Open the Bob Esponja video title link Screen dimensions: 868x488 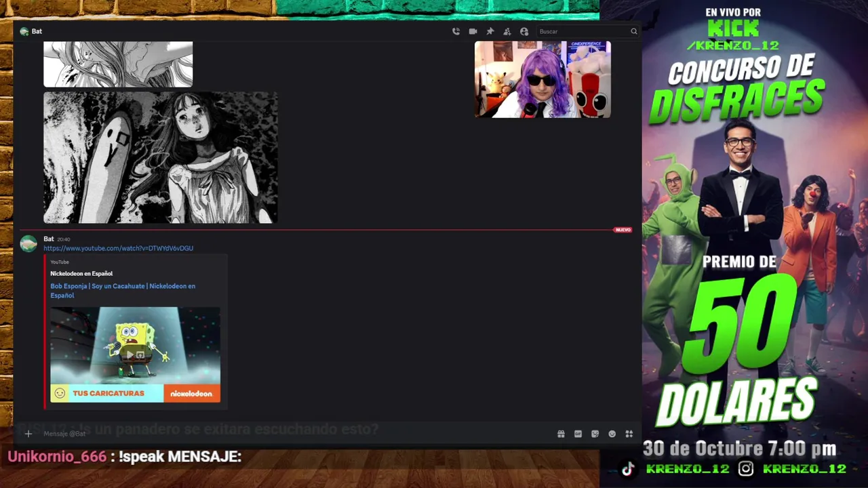[x=123, y=291]
